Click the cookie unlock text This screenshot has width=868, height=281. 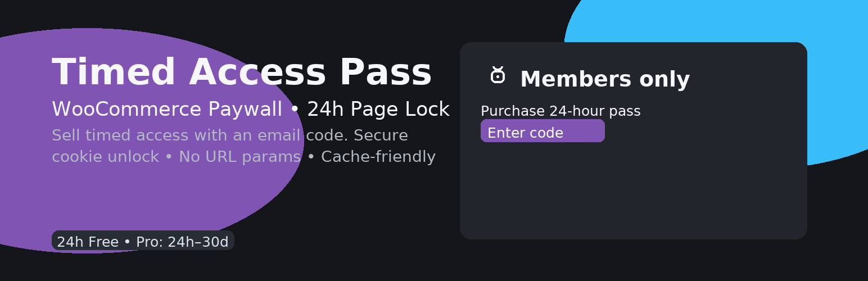click(x=106, y=156)
